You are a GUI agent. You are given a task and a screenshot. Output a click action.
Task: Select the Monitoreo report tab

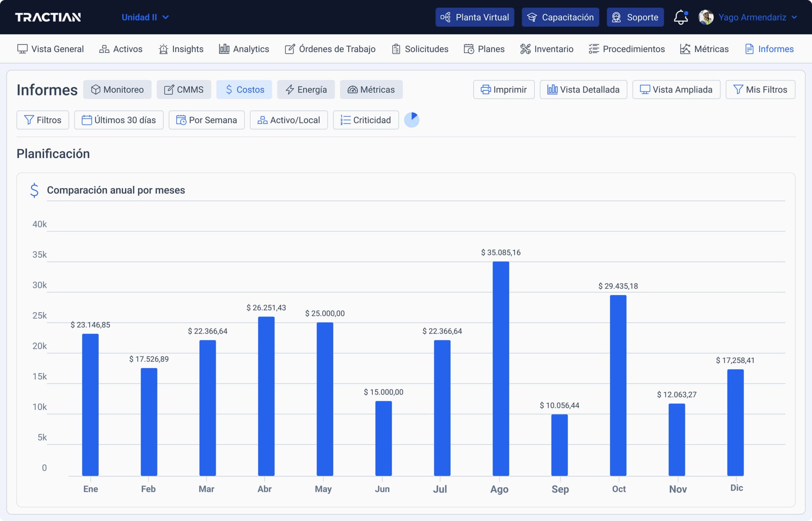117,89
